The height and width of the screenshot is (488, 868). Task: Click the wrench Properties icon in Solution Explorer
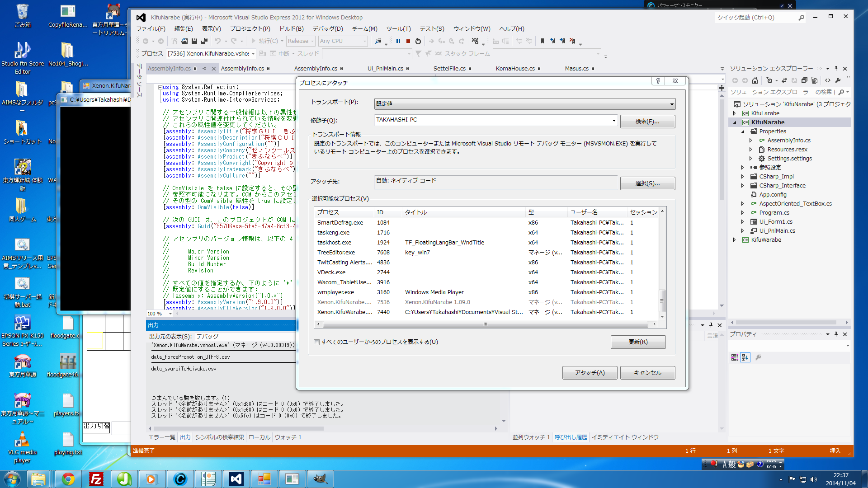pyautogui.click(x=838, y=80)
